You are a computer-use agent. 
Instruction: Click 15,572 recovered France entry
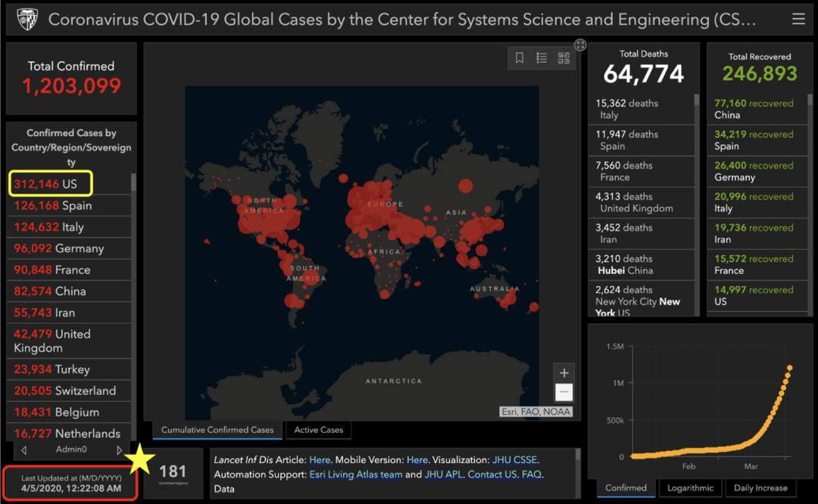coord(757,264)
